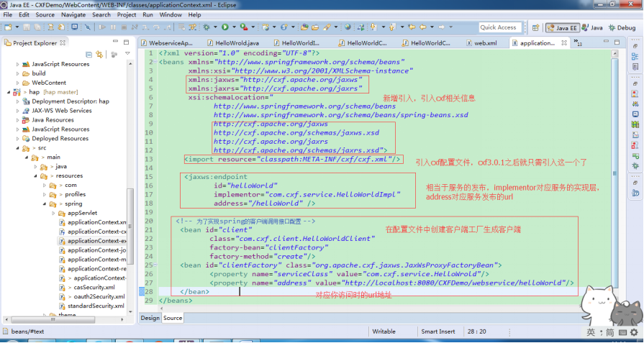Click the Open Web Browser globe icon

(x=348, y=27)
